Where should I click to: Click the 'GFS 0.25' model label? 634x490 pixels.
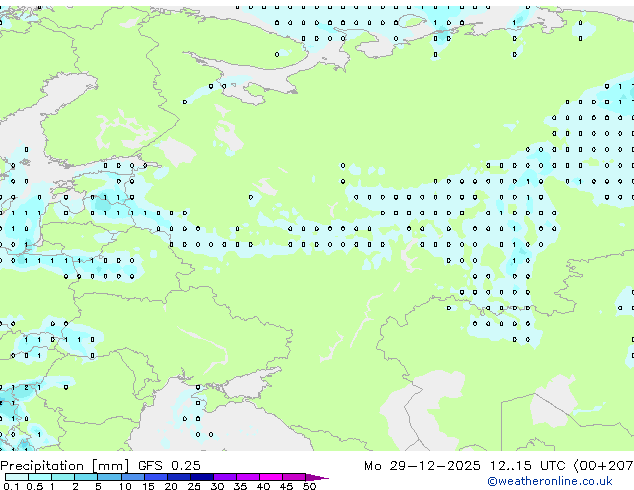click(169, 466)
